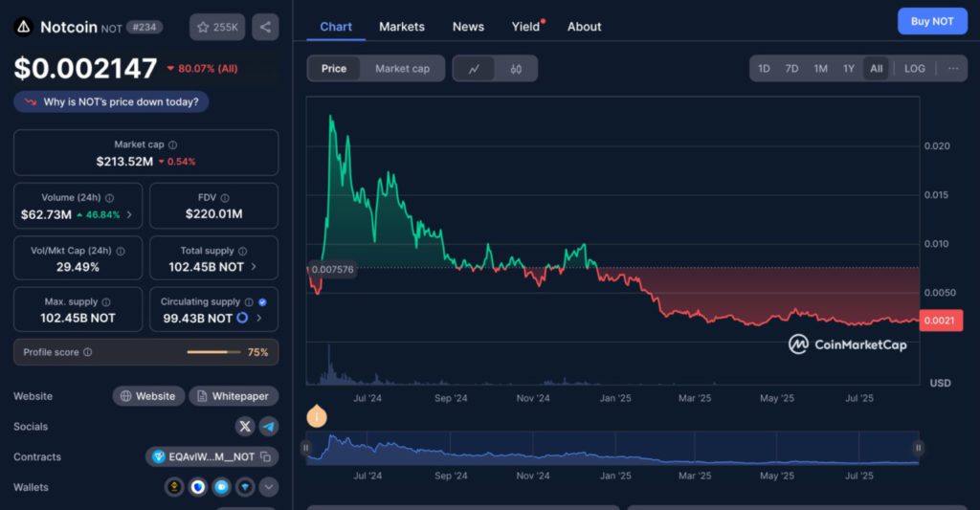Open the X (Twitter) social link
The width and height of the screenshot is (980, 510).
point(245,427)
